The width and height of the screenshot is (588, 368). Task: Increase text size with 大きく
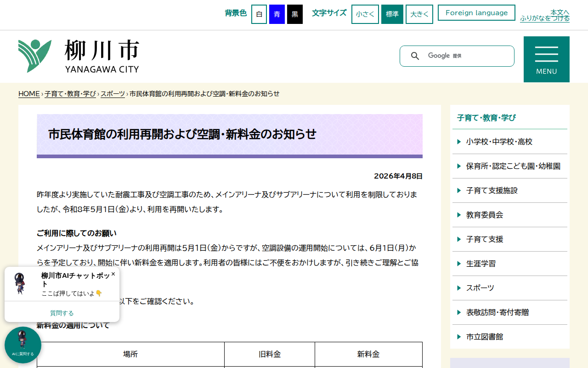tap(419, 14)
